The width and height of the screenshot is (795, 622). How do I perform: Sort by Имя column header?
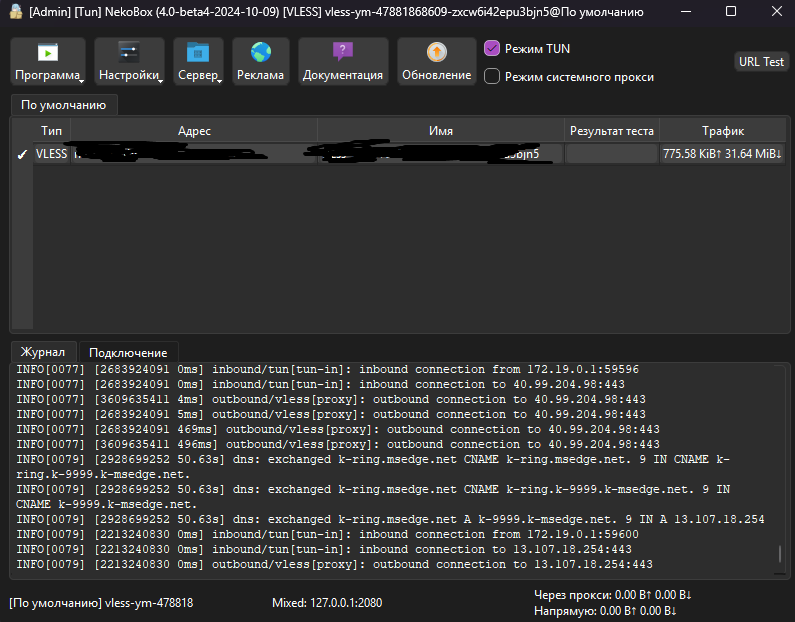pos(441,131)
